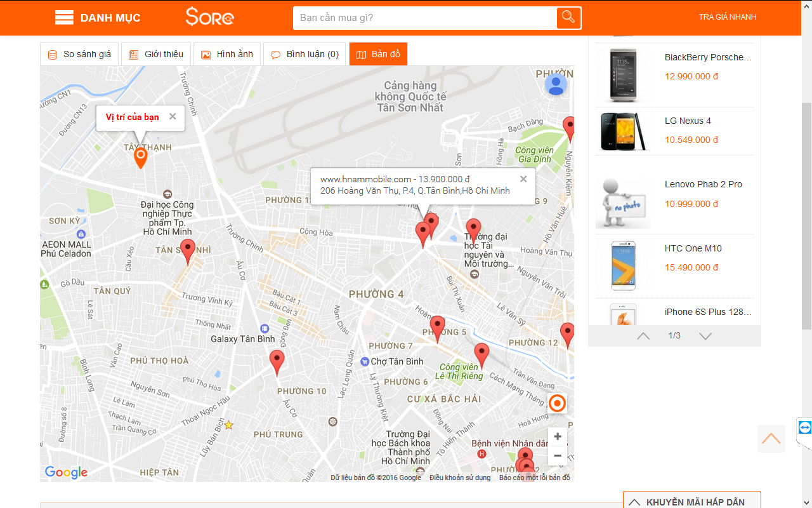Focus the 'Bạn cần mua gì?' search field
812x508 pixels.
tap(425, 18)
